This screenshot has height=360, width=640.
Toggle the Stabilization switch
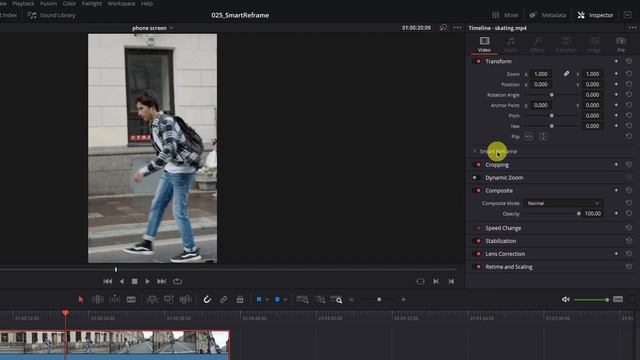[477, 241]
